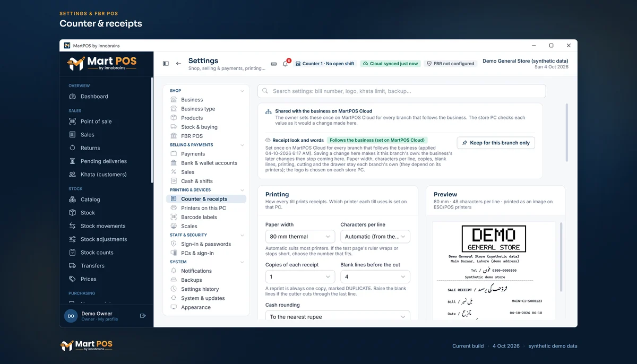This screenshot has width=637, height=364.
Task: Open the Cash rounding dropdown
Action: 338,316
